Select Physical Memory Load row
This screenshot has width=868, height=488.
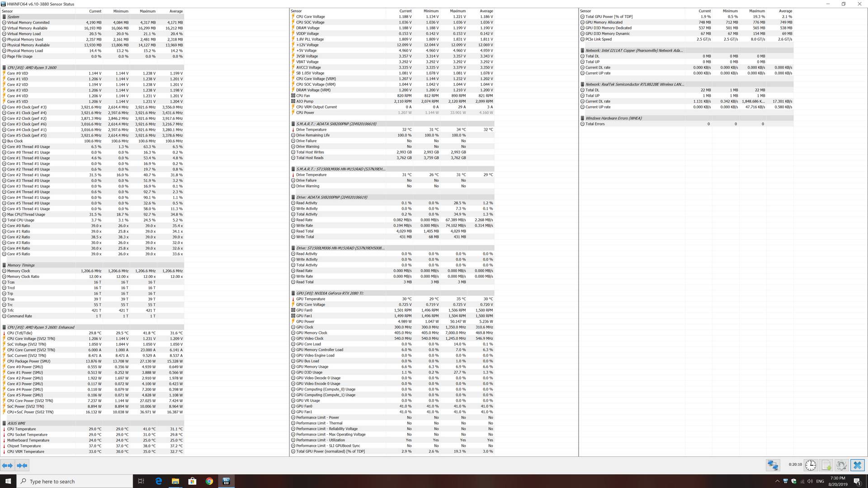(93, 51)
